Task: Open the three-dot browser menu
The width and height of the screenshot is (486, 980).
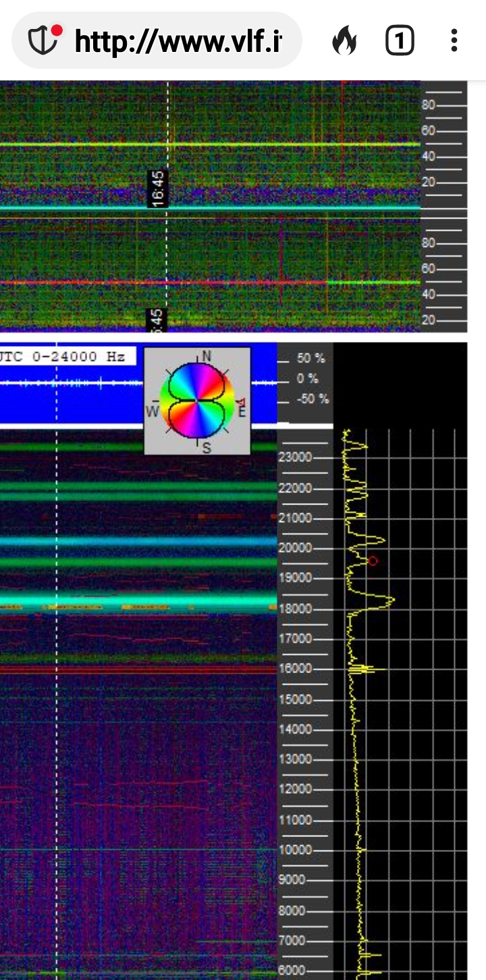Action: [x=454, y=41]
